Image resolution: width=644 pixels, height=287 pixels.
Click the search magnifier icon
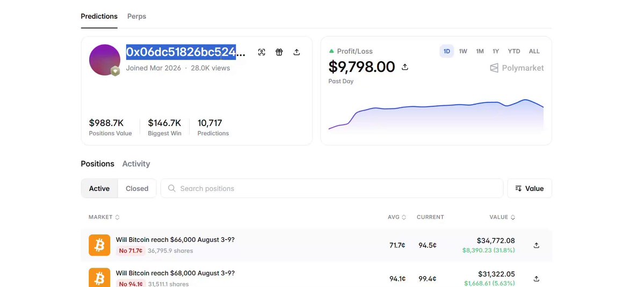(x=172, y=189)
